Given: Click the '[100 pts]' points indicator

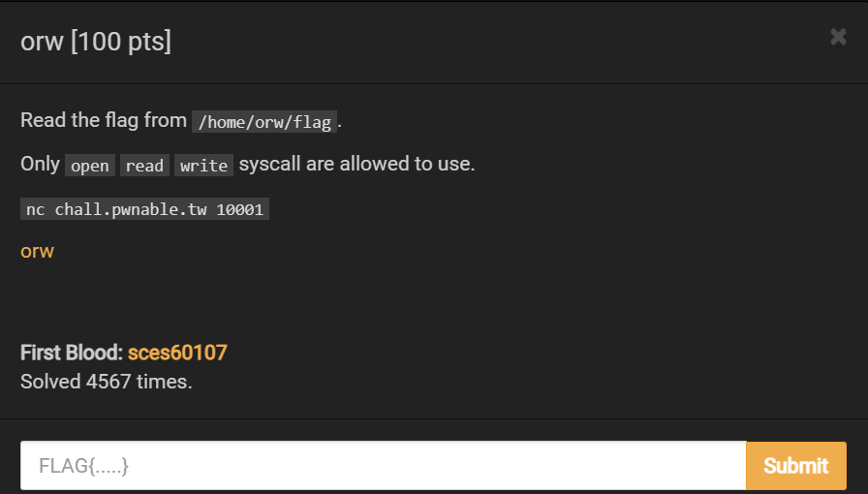Looking at the screenshot, I should click(x=121, y=42).
